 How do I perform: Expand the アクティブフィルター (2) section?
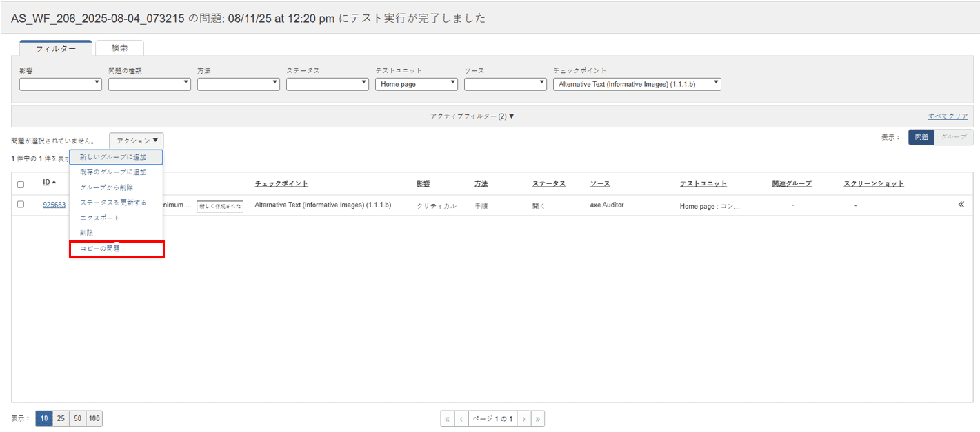pos(472,116)
